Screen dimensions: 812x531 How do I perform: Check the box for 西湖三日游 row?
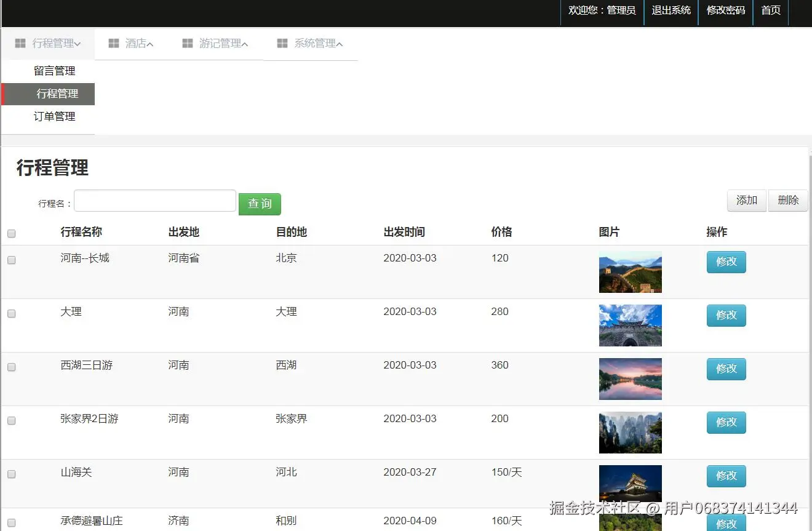11,367
